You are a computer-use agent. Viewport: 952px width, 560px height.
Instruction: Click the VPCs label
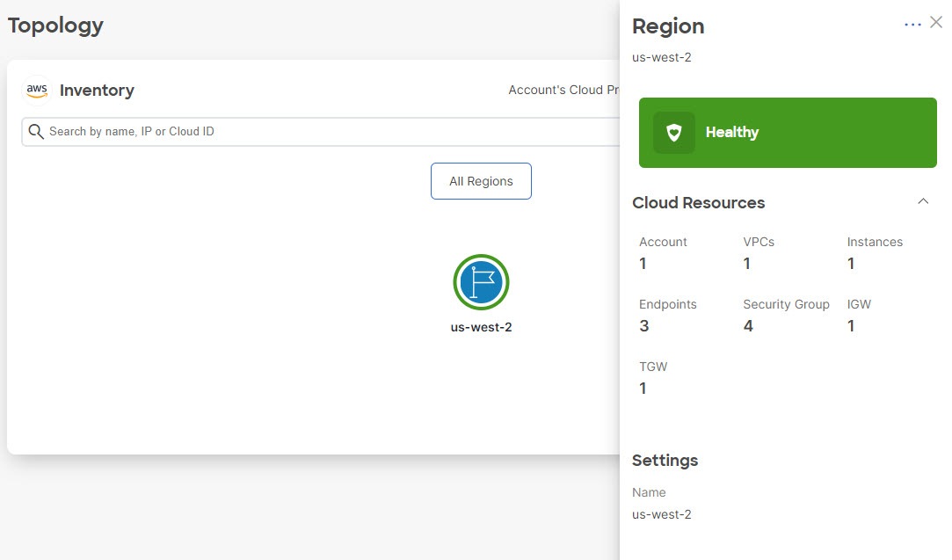coord(759,242)
